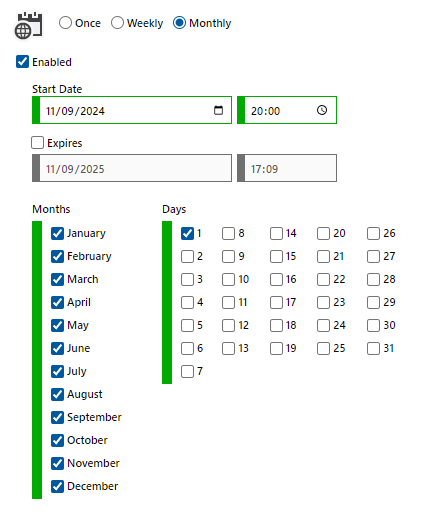This screenshot has width=423, height=514.
Task: Click the start time field showing 20:00
Action: 287,110
